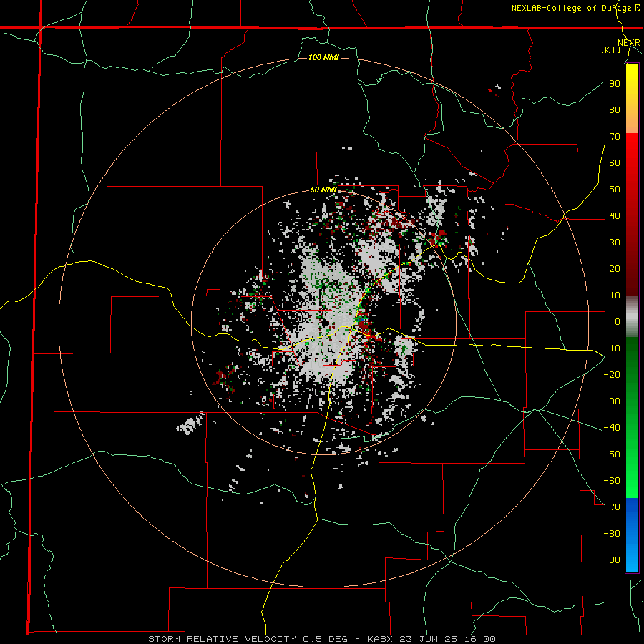Click the -30 value on velocity scale

[x=612, y=401]
